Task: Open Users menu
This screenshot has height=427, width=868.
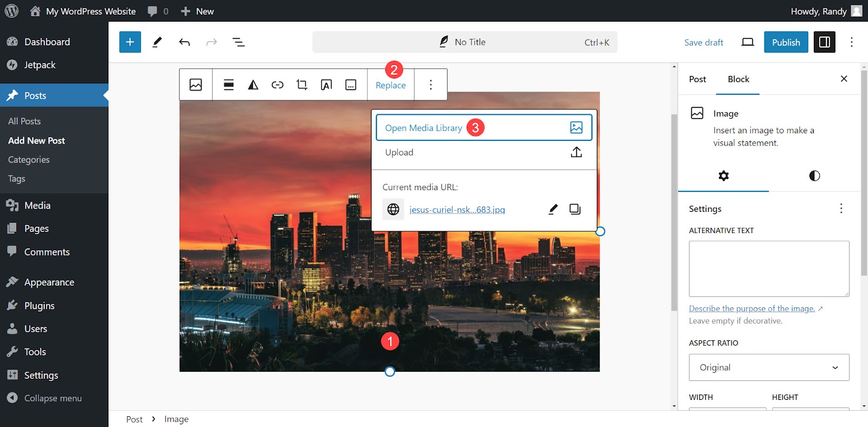Action: click(x=36, y=329)
